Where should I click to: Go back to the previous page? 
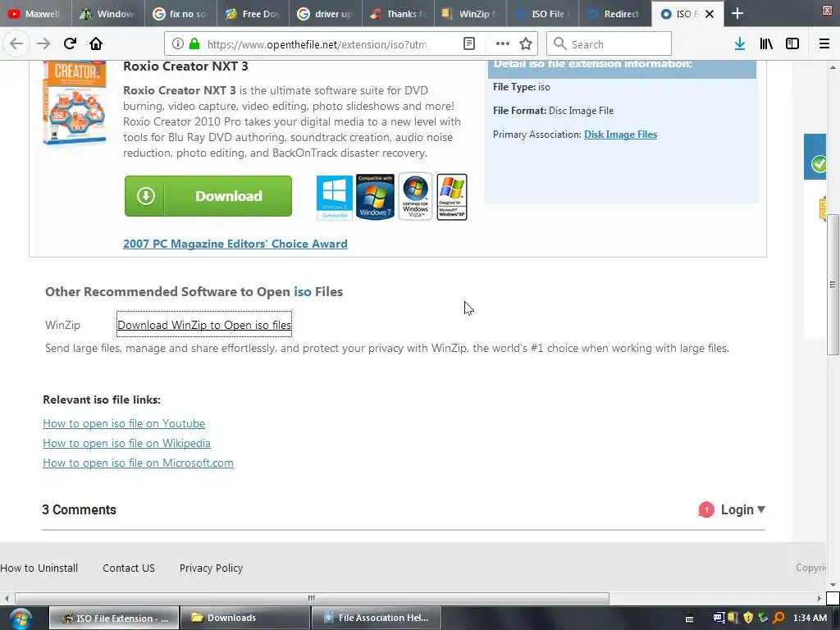pos(16,44)
